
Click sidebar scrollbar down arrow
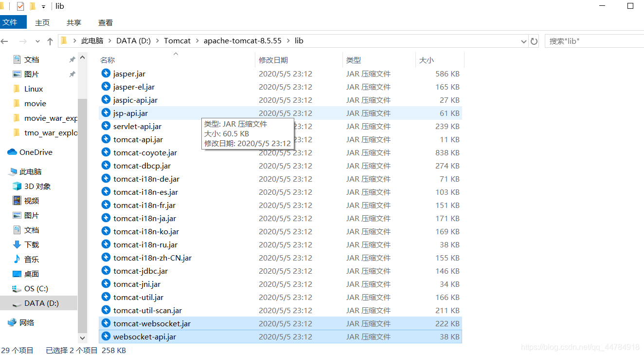pyautogui.click(x=82, y=337)
